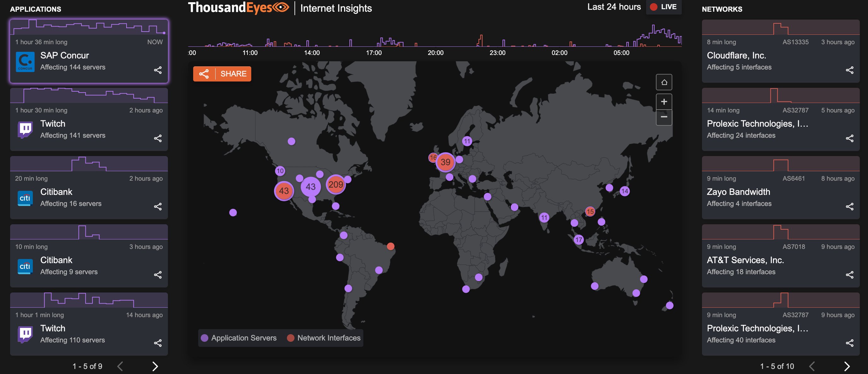Click the SAP Concur outage sparkline
This screenshot has width=868, height=374.
point(89,27)
